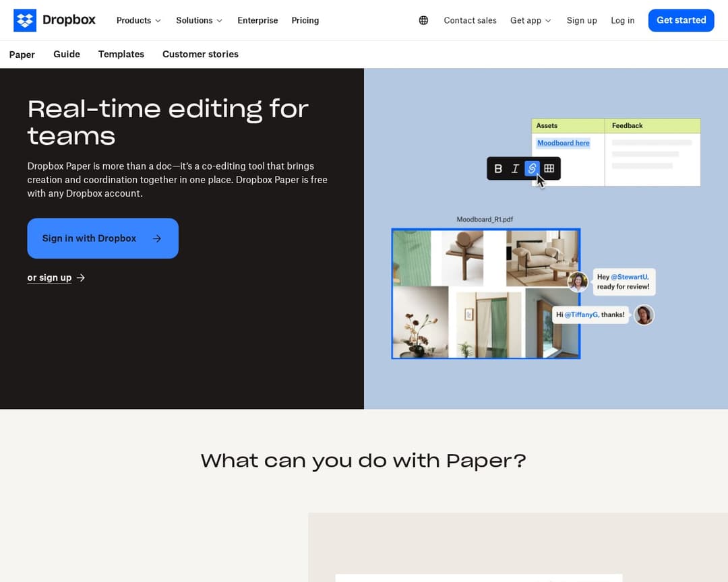Click the 'Moodboard here' link in table
The image size is (728, 582).
(x=563, y=143)
